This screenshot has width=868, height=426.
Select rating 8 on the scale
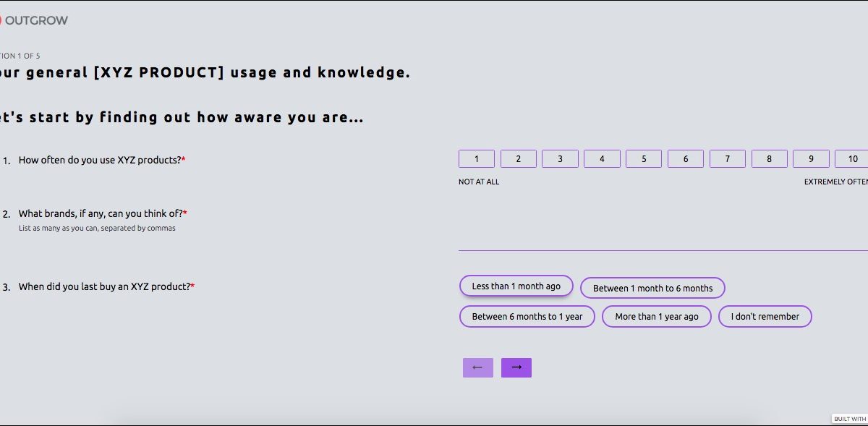[x=770, y=159]
